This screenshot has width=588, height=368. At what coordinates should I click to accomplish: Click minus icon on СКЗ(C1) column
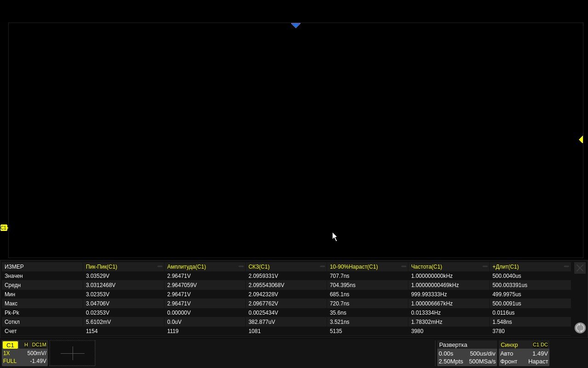[x=322, y=266]
